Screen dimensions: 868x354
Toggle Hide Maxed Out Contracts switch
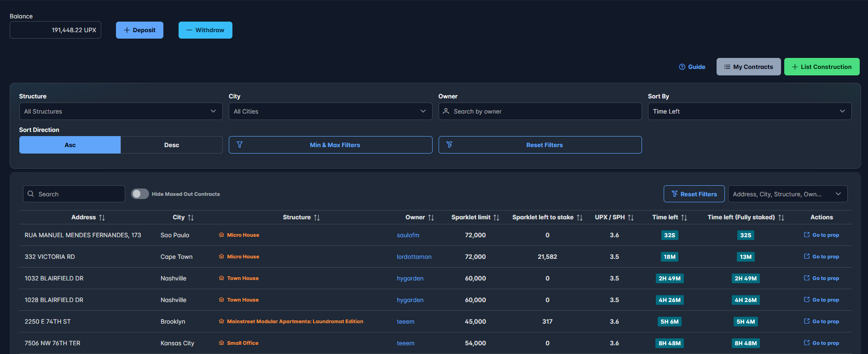point(140,194)
